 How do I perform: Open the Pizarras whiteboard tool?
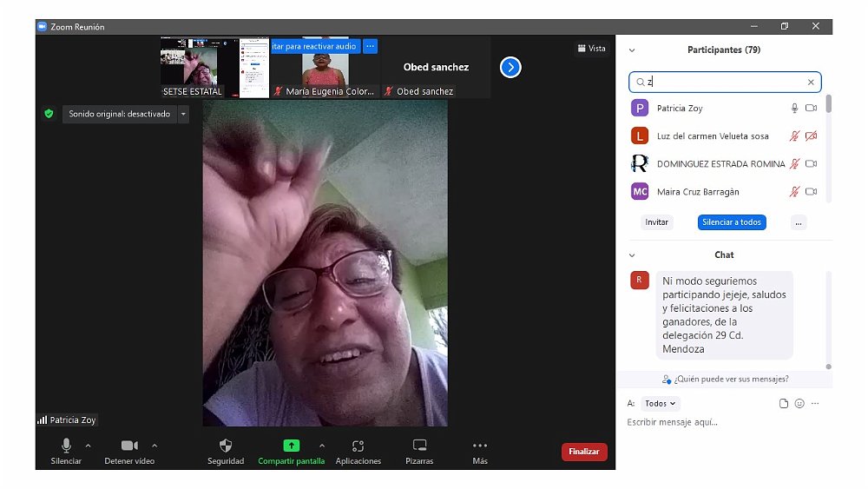(x=419, y=446)
